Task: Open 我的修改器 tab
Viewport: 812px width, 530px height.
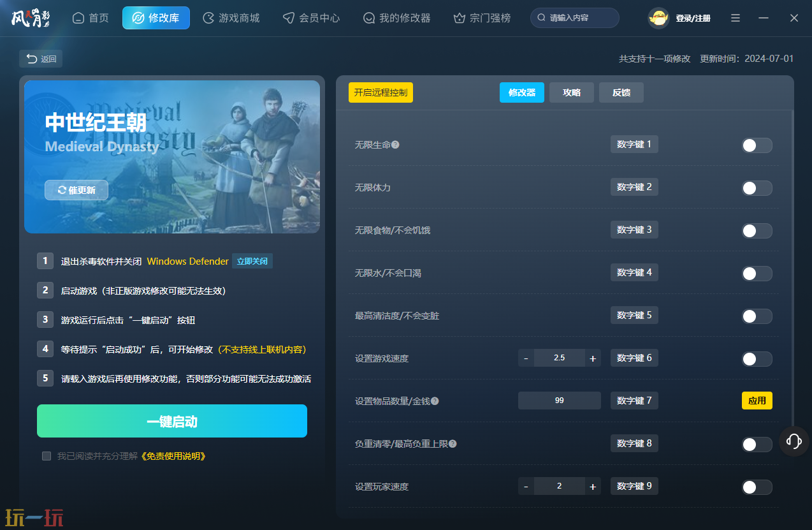Action: (397, 18)
